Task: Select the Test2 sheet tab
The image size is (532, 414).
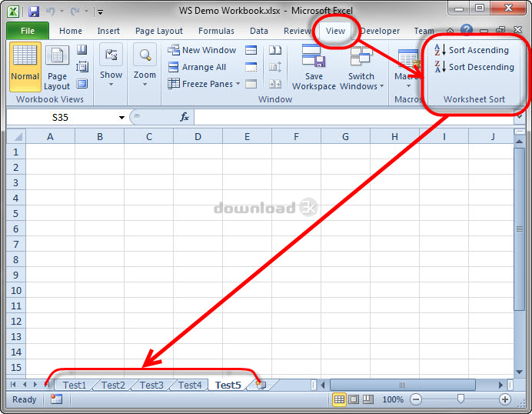Action: 113,385
